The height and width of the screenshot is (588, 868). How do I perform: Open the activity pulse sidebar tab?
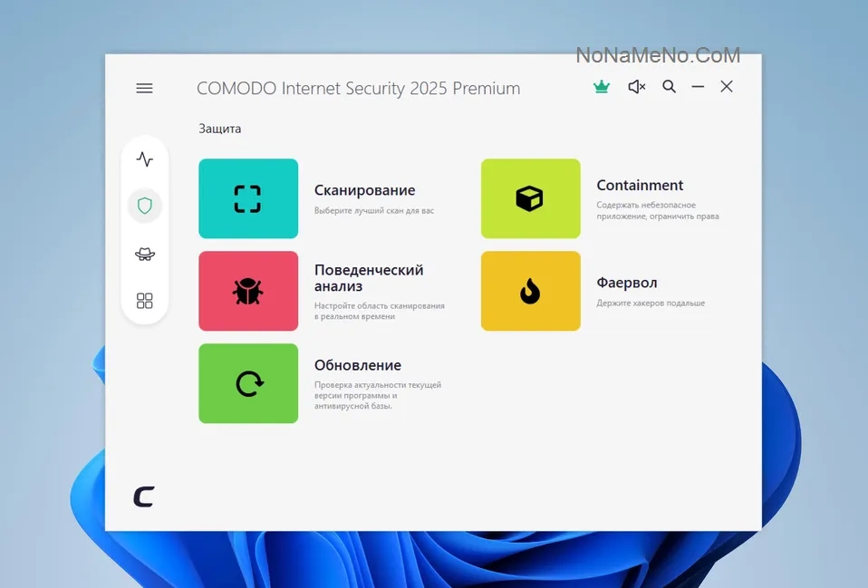pyautogui.click(x=144, y=159)
